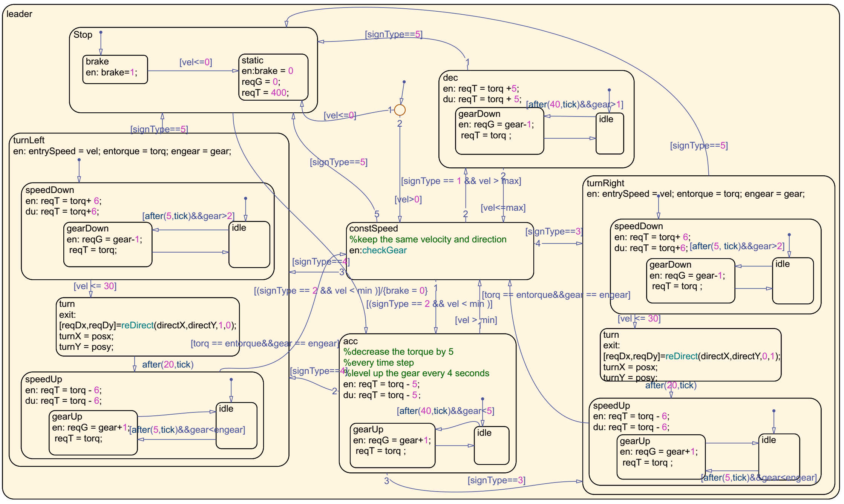The width and height of the screenshot is (844, 504).
Task: Click the after(20,tick) label in turnLeft
Action: 167,365
